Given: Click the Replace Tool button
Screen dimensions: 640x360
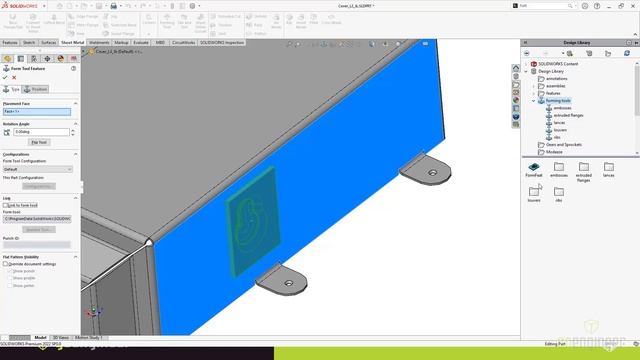Looking at the screenshot, I should coord(39,230).
